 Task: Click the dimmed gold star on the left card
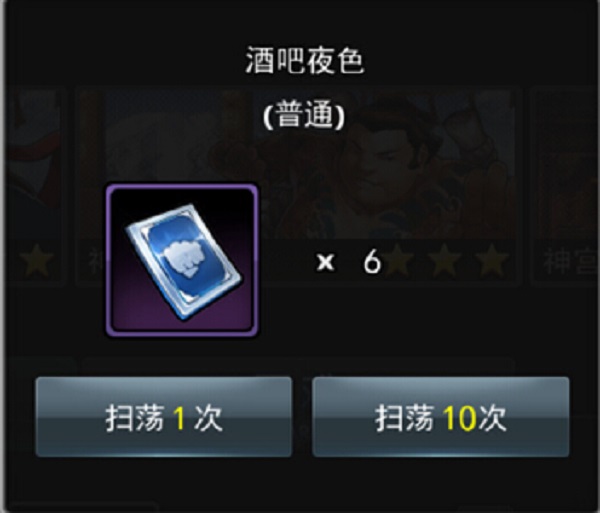pyautogui.click(x=36, y=261)
